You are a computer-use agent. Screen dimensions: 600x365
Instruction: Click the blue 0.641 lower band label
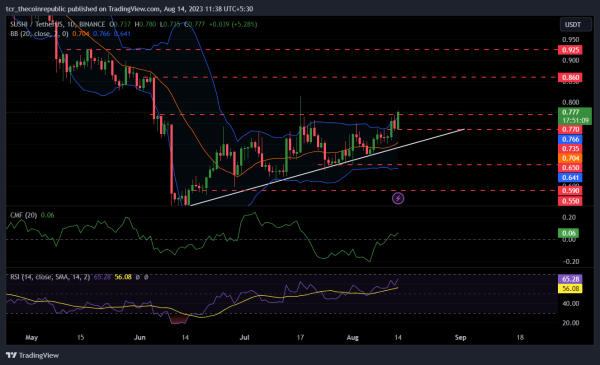(570, 178)
